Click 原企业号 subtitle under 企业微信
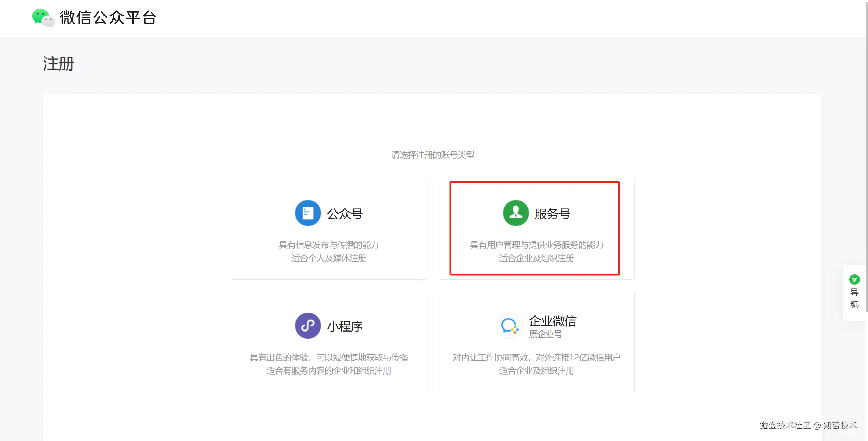Viewport: 868px width, 441px height. 545,334
